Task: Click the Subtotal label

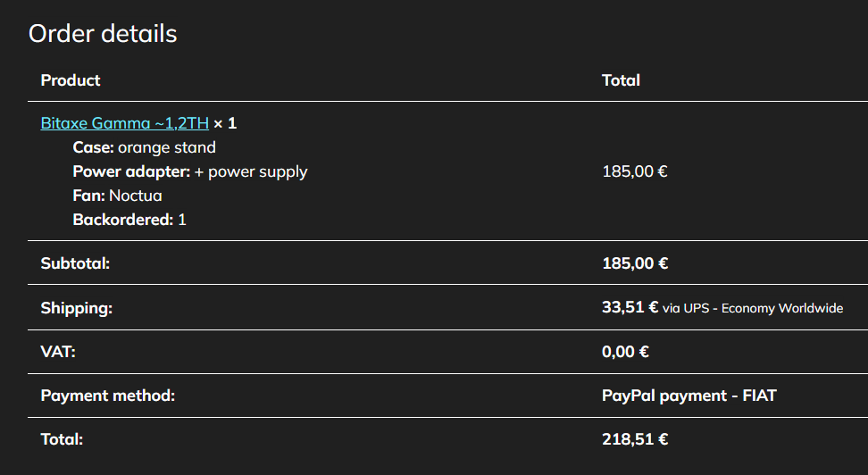Action: 75,263
